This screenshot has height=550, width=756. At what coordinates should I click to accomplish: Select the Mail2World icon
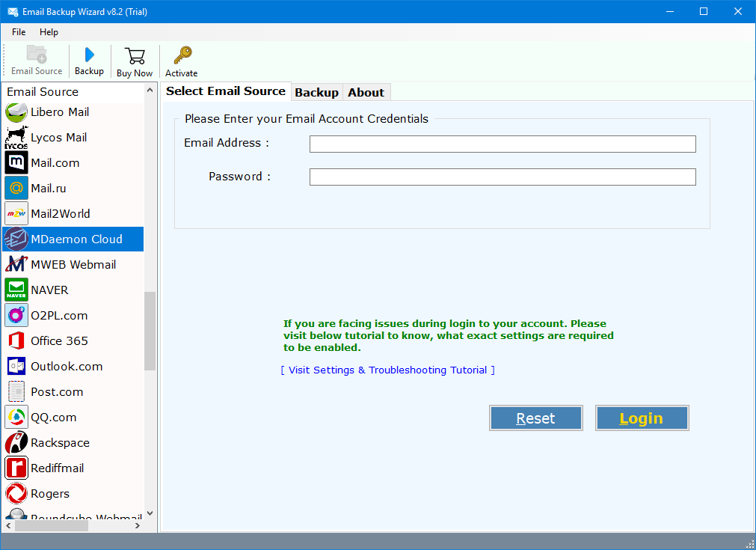(x=16, y=214)
